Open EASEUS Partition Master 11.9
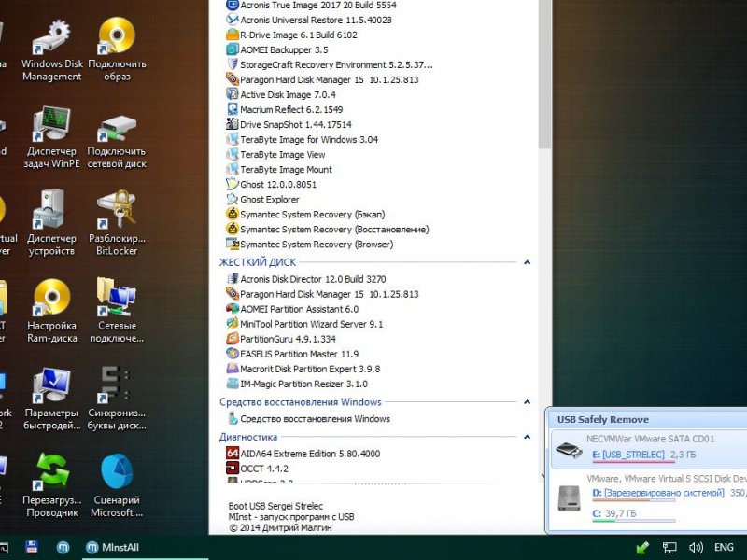747x560 pixels. pyautogui.click(x=292, y=354)
